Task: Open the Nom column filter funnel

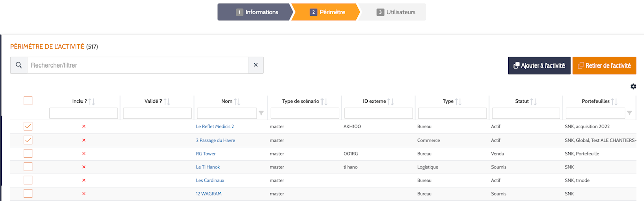Action: (261, 113)
